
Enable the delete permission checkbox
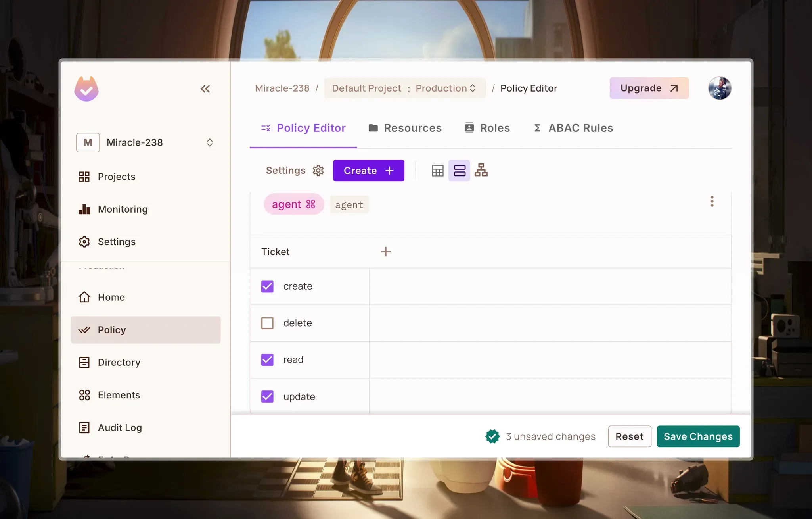click(x=267, y=323)
